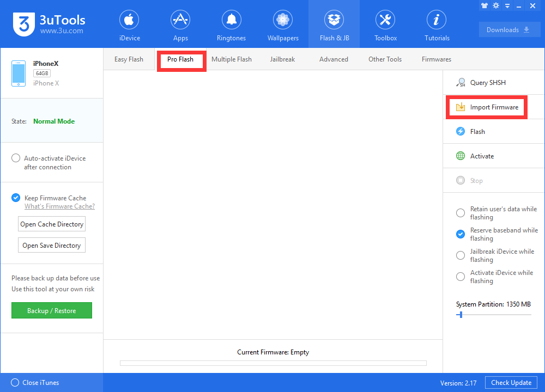Click Version: 2.17 text

(458, 383)
